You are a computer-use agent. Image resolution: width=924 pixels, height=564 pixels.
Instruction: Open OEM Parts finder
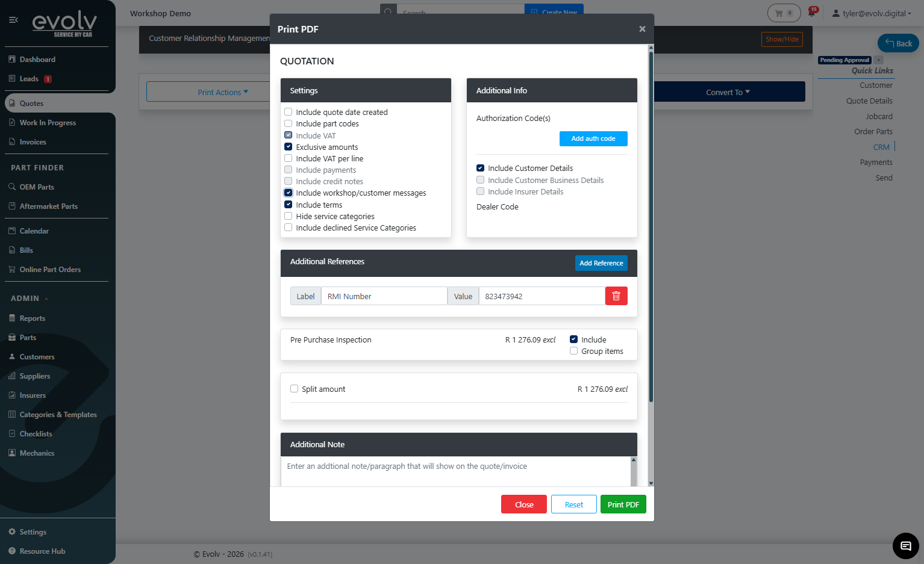tap(37, 187)
